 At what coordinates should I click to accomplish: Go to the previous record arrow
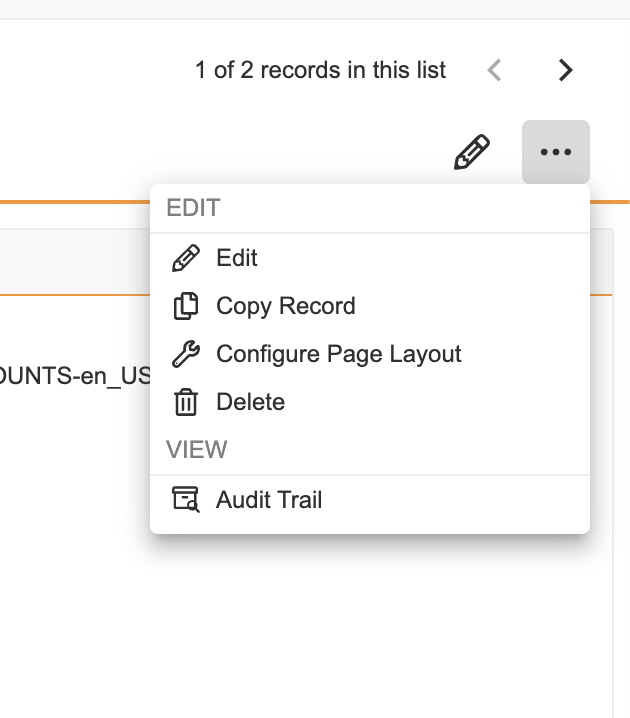[x=494, y=70]
